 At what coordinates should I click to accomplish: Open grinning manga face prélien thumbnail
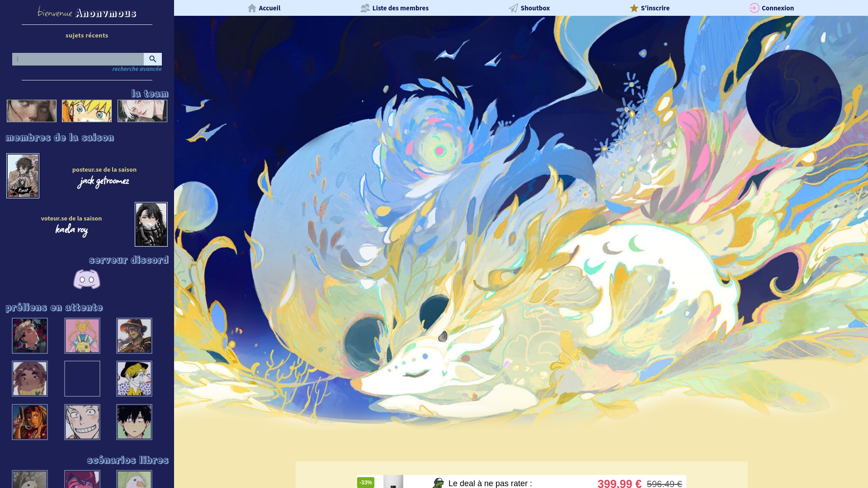(82, 422)
